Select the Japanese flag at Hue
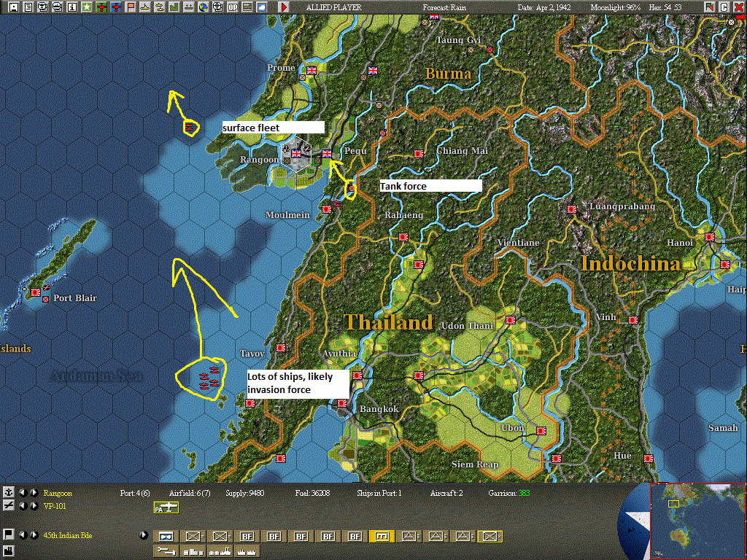747x560 pixels. coord(649,459)
